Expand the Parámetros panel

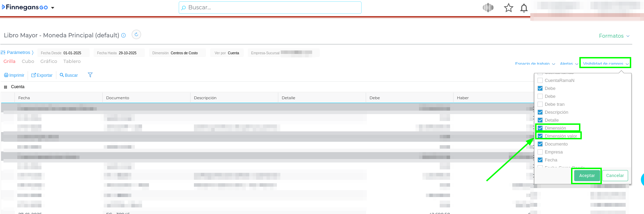(17, 53)
